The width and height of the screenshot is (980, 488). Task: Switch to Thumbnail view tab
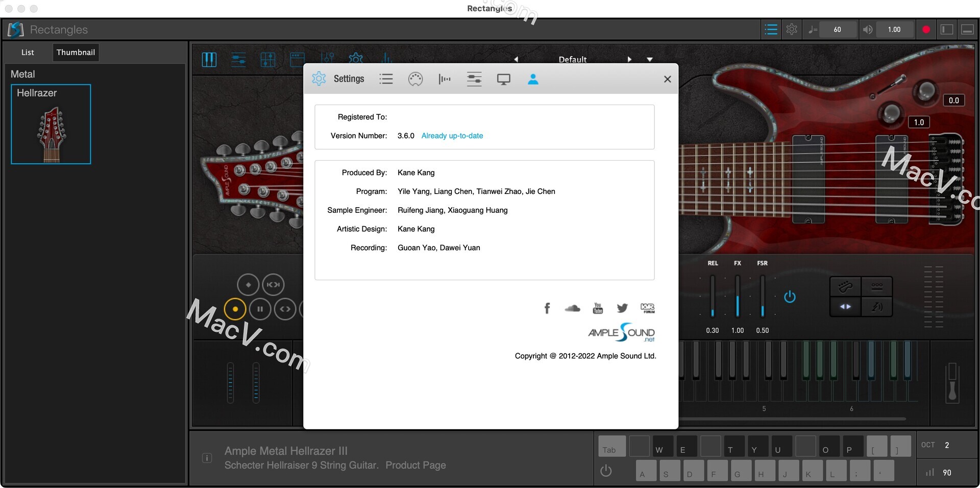76,52
